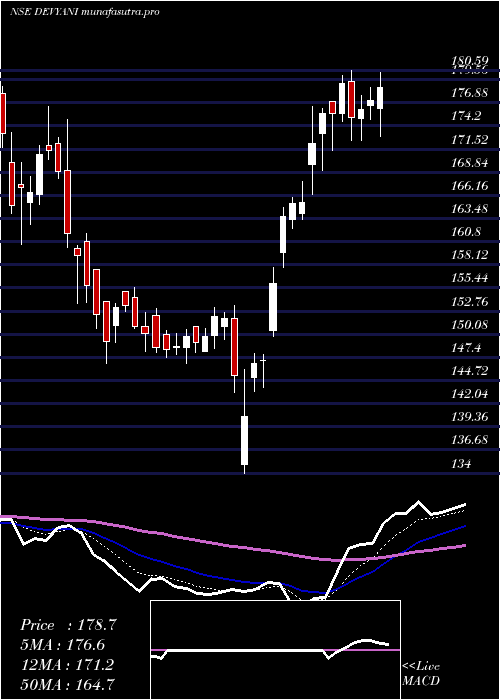Click the 155.44 price axis label
500x700 pixels.
point(469,279)
